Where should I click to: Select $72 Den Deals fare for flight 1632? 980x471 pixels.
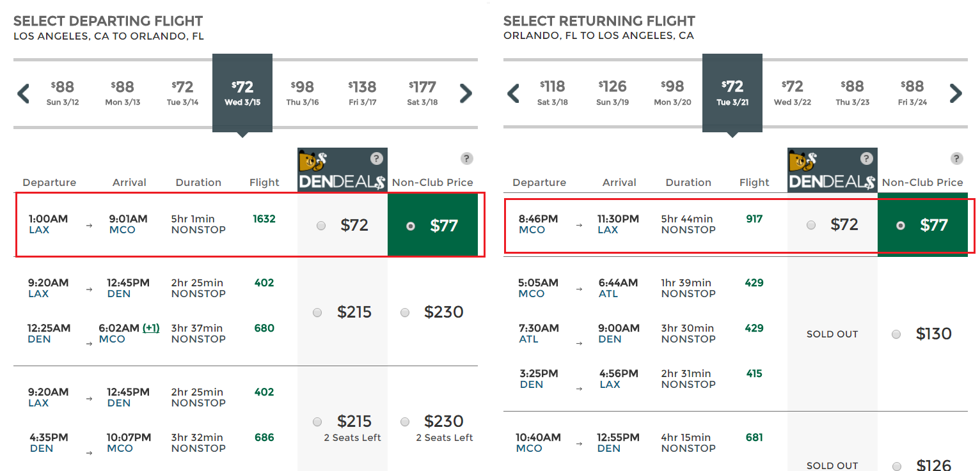pos(321,225)
